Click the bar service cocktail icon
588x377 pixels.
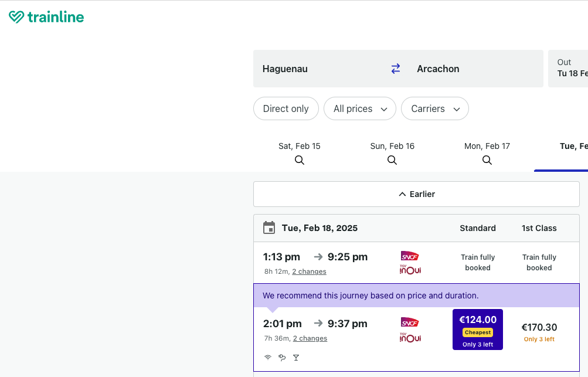(296, 357)
